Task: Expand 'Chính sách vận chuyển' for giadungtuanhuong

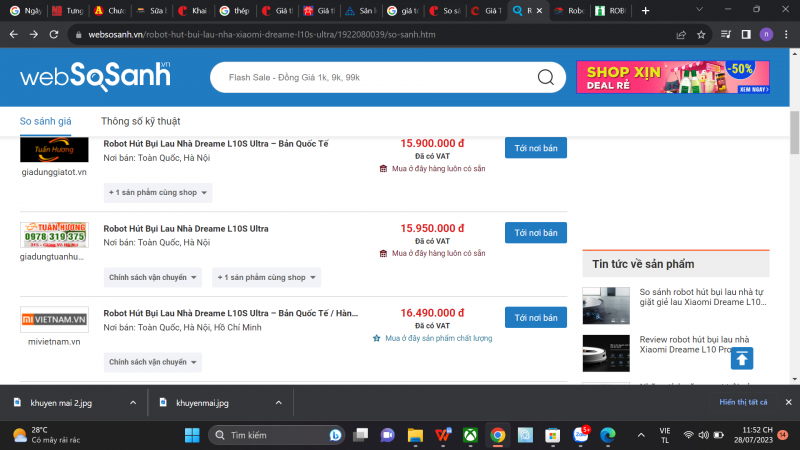Action: click(153, 277)
